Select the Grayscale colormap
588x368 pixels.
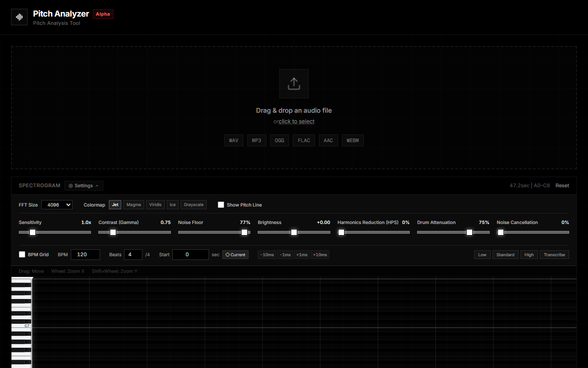(x=193, y=205)
